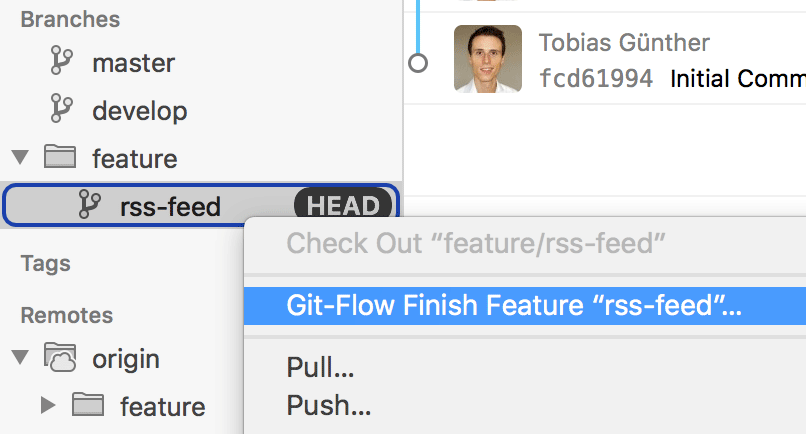Choose Git-Flow Finish Feature "rss-feed"
The height and width of the screenshot is (434, 806).
coord(514,305)
